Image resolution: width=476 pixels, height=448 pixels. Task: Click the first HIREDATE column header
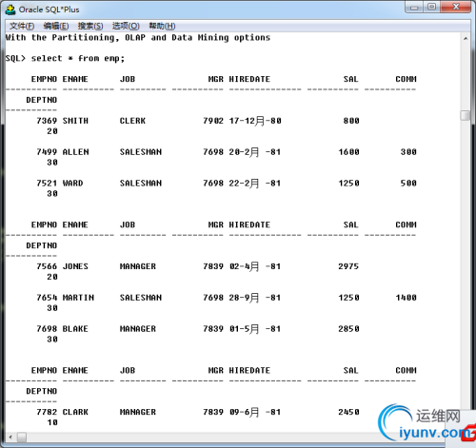249,79
